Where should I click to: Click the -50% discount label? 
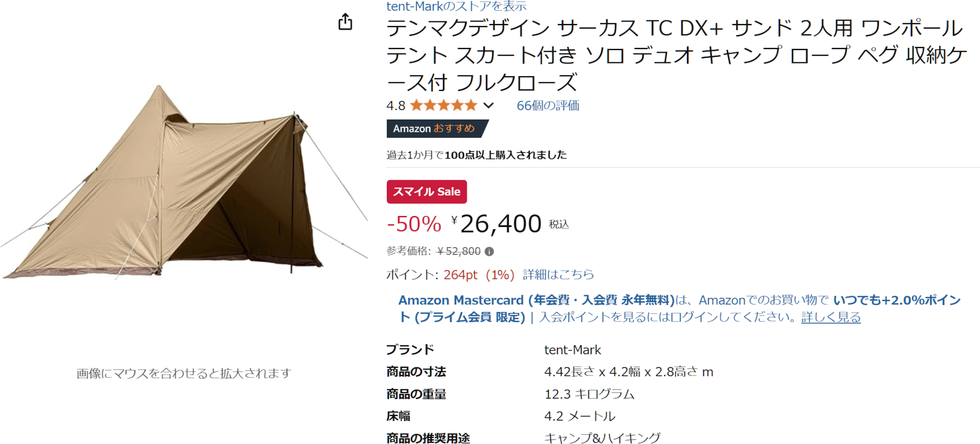pyautogui.click(x=413, y=224)
